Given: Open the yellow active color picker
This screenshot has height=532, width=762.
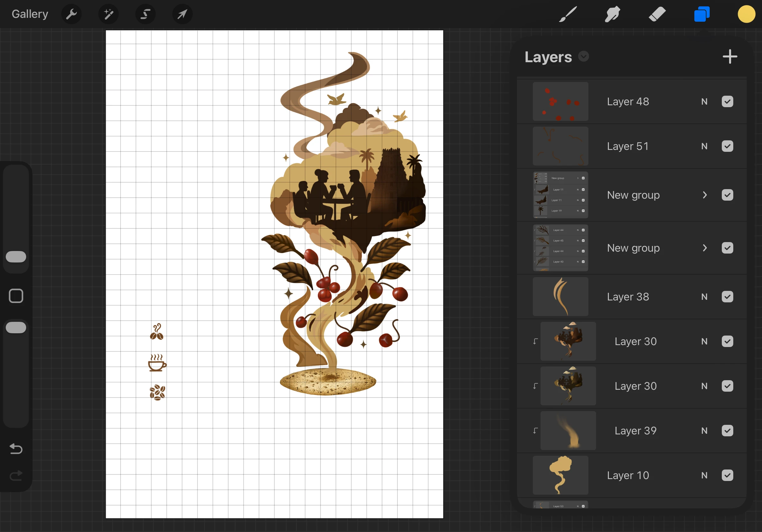Looking at the screenshot, I should pyautogui.click(x=746, y=14).
